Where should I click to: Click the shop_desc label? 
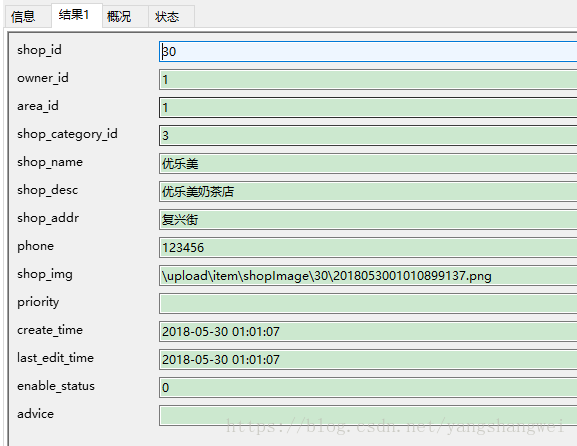click(x=47, y=190)
